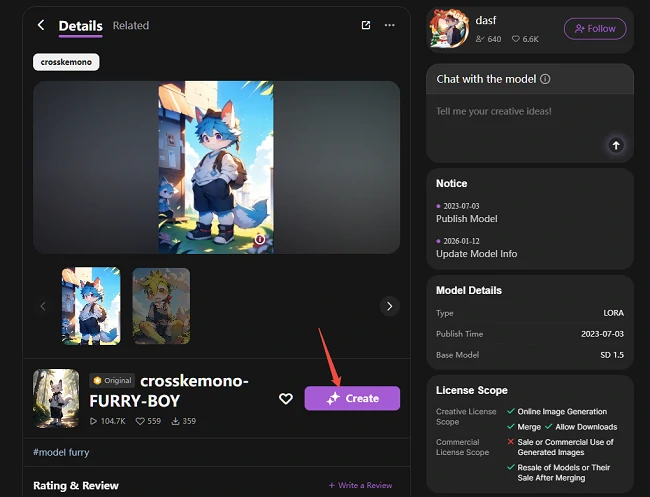
Task: Open the #model furry hashtag
Action: pos(61,452)
